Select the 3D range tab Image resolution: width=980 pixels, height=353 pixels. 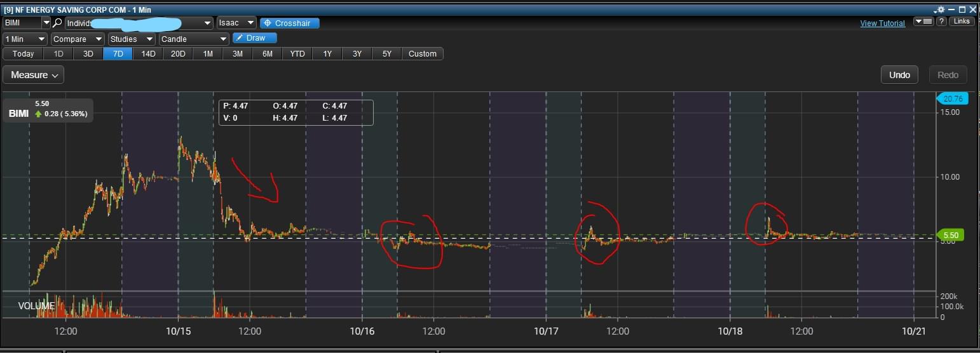pos(88,54)
